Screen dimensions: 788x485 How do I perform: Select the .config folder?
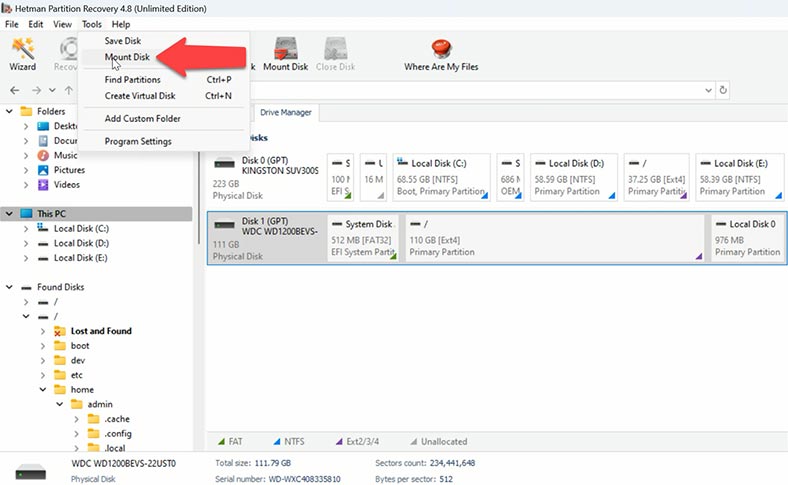118,433
